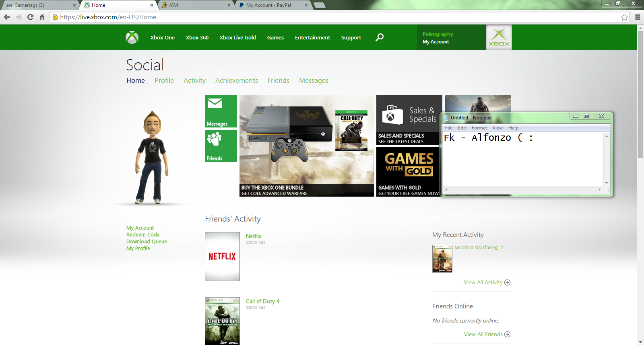
Task: Open the Games navigation item
Action: 275,37
